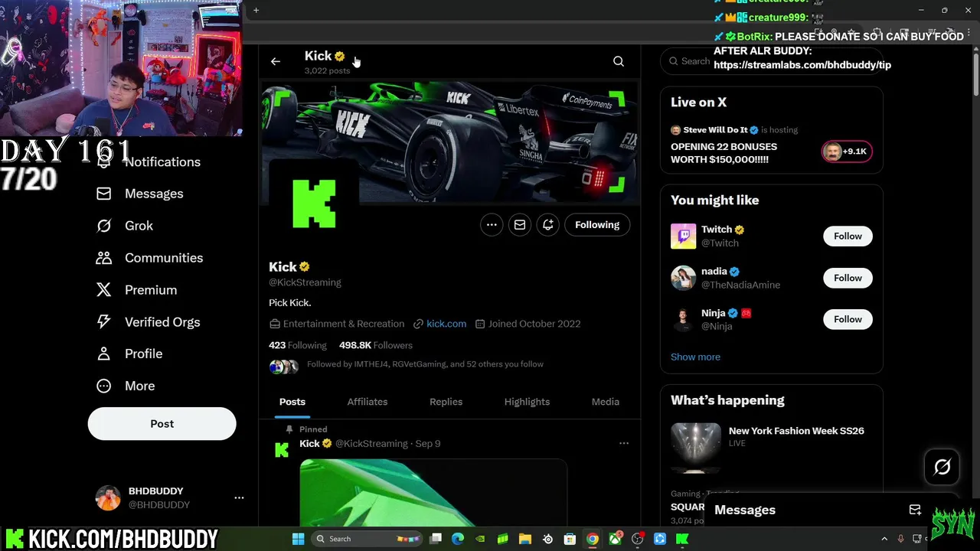This screenshot has height=551, width=980.
Task: Click the Profile person icon
Action: 104,354
